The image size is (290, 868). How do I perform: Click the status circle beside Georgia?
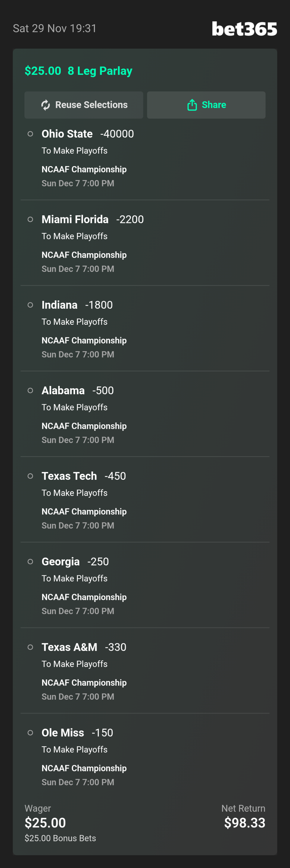[x=30, y=562]
